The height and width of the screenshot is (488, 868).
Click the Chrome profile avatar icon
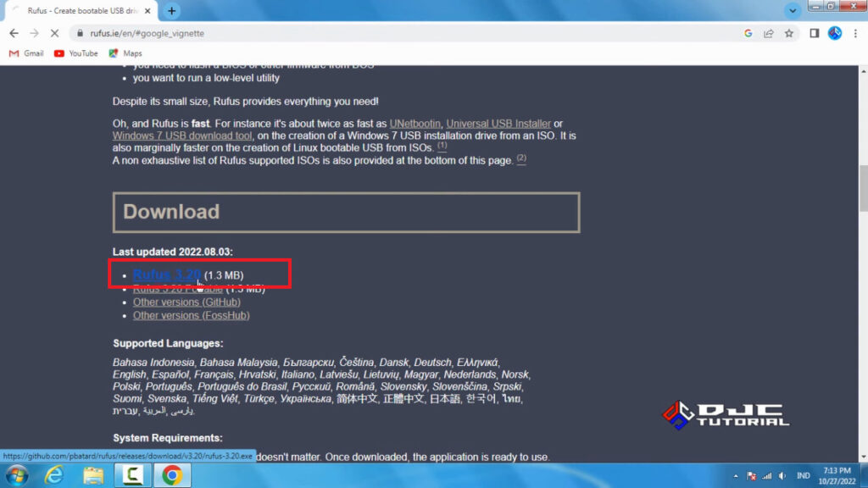point(835,32)
